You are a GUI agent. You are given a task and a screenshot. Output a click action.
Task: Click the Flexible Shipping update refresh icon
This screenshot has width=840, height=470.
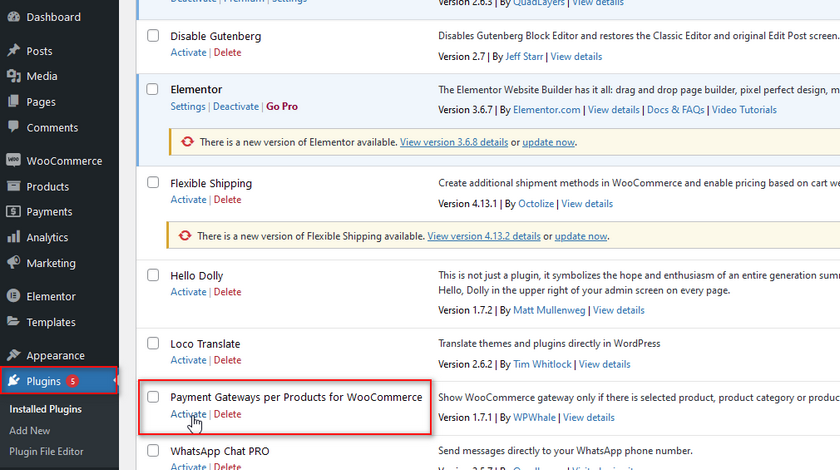pyautogui.click(x=185, y=236)
